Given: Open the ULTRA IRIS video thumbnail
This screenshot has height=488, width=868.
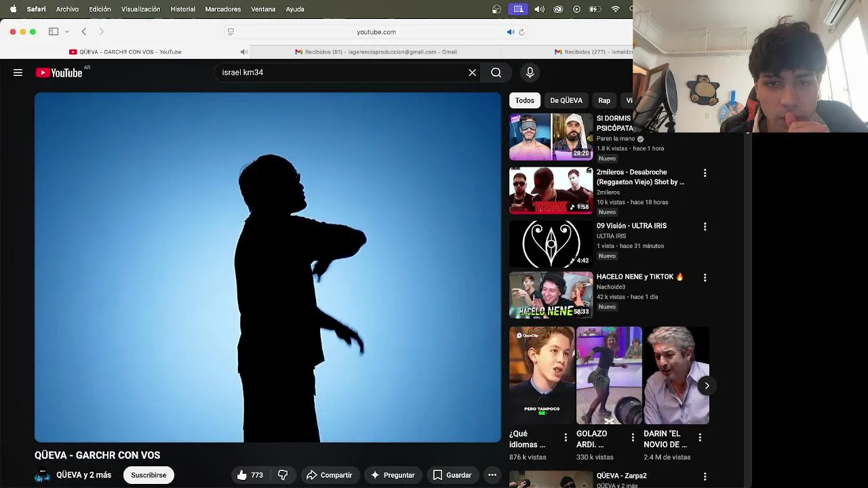Looking at the screenshot, I should point(551,244).
